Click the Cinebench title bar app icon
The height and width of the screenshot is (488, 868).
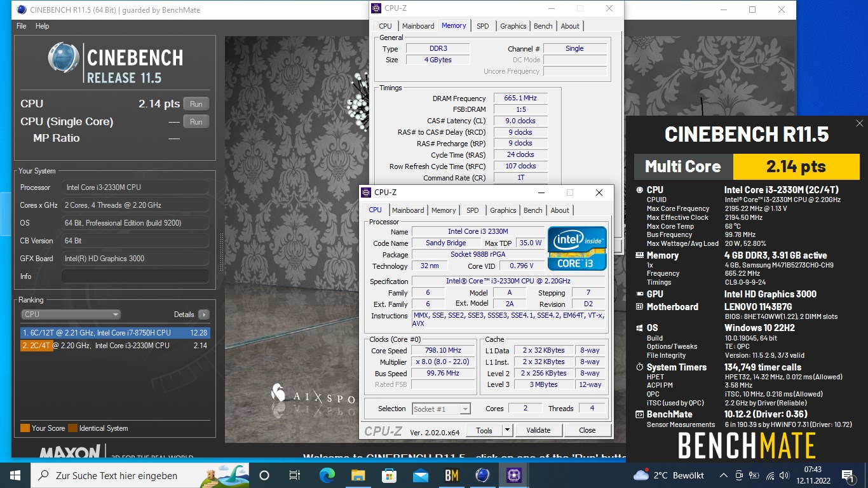[x=22, y=10]
